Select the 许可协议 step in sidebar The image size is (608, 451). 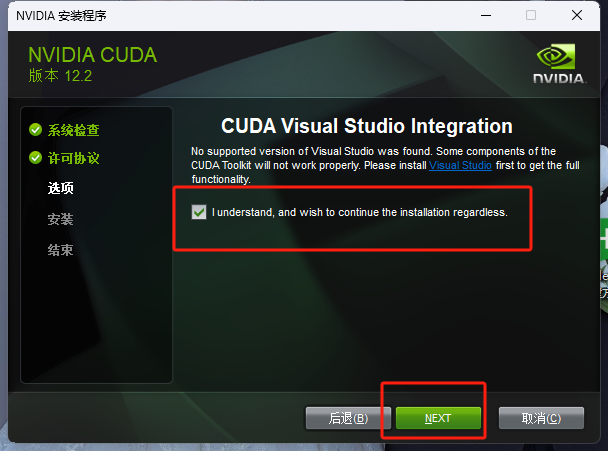point(74,158)
